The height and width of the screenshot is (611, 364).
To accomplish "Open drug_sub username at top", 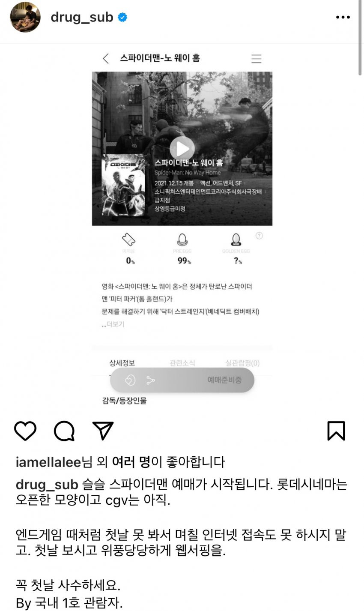I will (x=82, y=17).
